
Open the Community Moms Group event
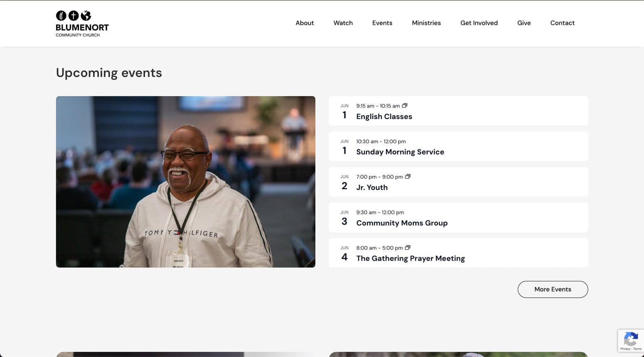[x=402, y=223]
